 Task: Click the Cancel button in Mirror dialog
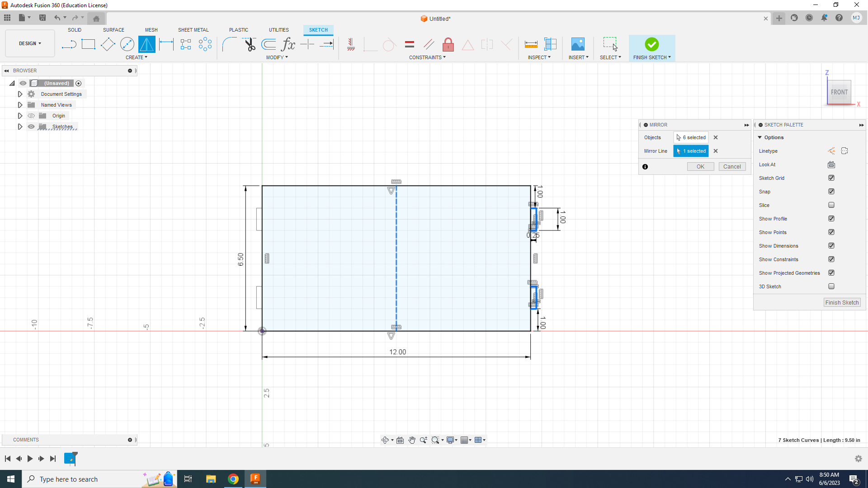731,166
